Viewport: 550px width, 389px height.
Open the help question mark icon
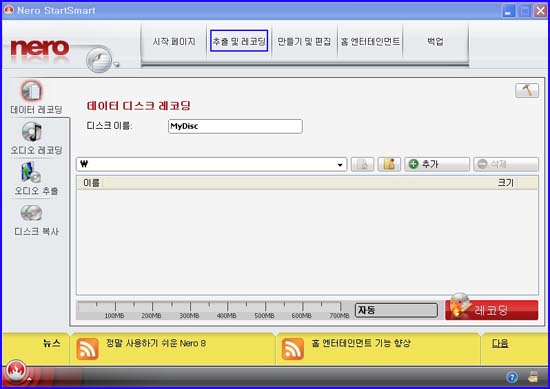click(x=512, y=377)
